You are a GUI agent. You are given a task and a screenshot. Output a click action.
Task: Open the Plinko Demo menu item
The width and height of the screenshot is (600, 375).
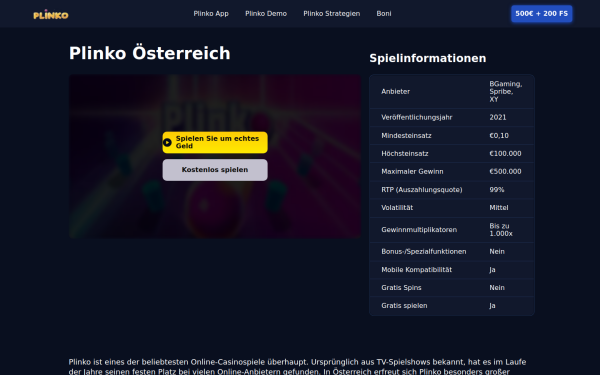(x=266, y=14)
